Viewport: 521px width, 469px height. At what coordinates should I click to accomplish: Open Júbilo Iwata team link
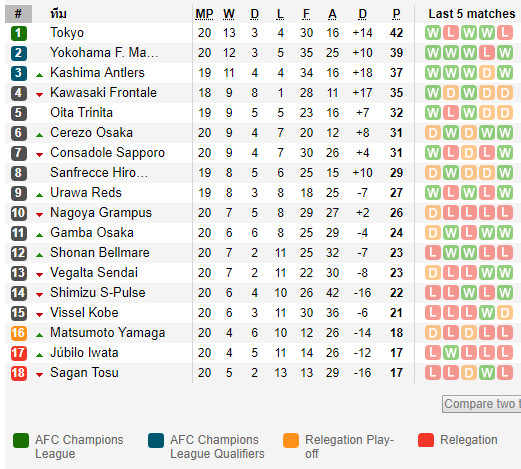click(x=84, y=353)
